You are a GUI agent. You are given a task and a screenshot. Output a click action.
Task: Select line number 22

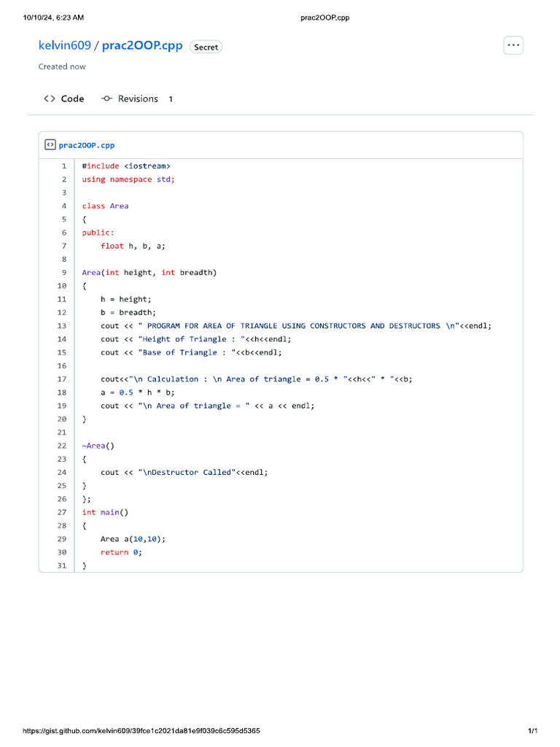click(x=62, y=446)
